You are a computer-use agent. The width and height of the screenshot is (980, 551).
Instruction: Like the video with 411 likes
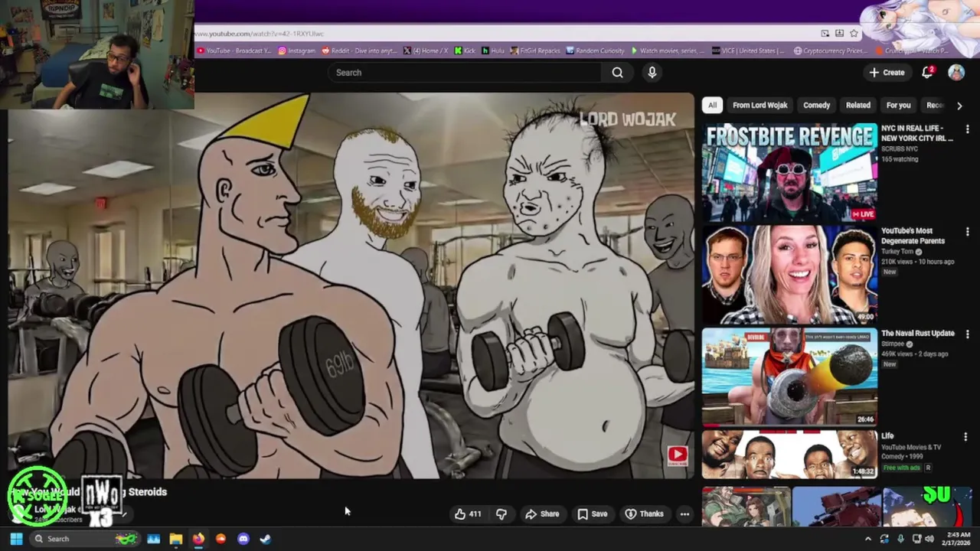click(468, 514)
